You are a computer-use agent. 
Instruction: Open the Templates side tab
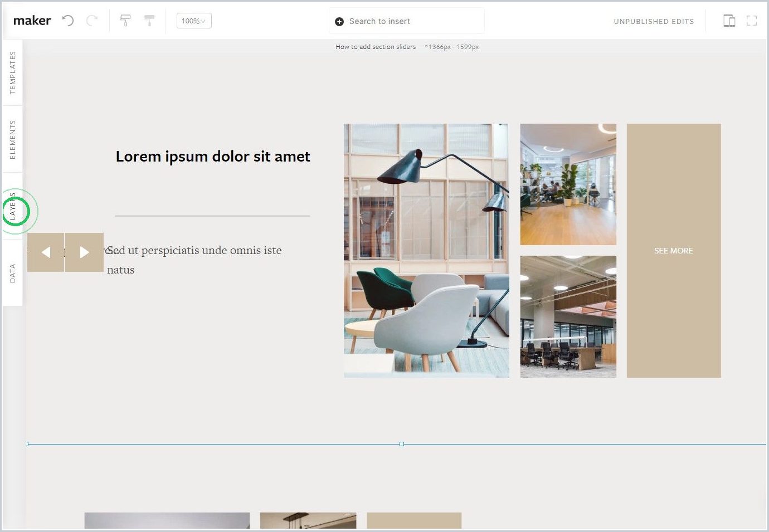coord(12,72)
